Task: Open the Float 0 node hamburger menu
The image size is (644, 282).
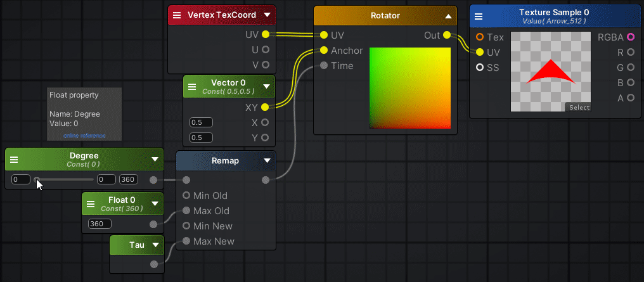Action: click(91, 203)
